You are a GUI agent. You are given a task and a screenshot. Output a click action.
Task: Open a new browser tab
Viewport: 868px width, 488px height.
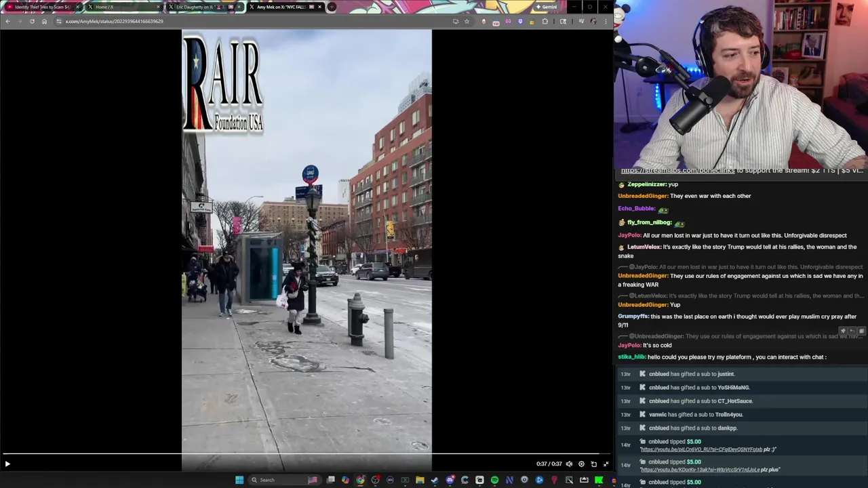click(x=332, y=7)
